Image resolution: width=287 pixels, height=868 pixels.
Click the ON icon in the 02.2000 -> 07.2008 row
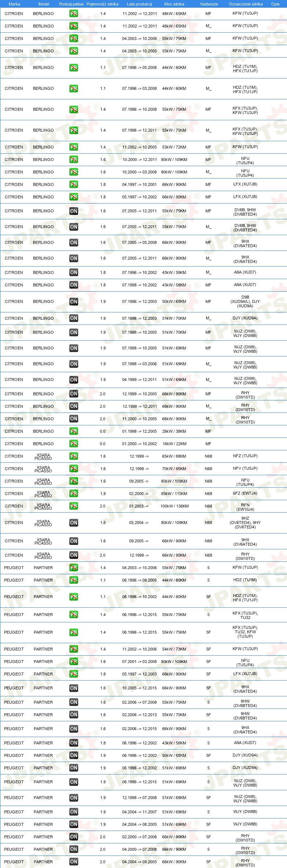pos(74,837)
